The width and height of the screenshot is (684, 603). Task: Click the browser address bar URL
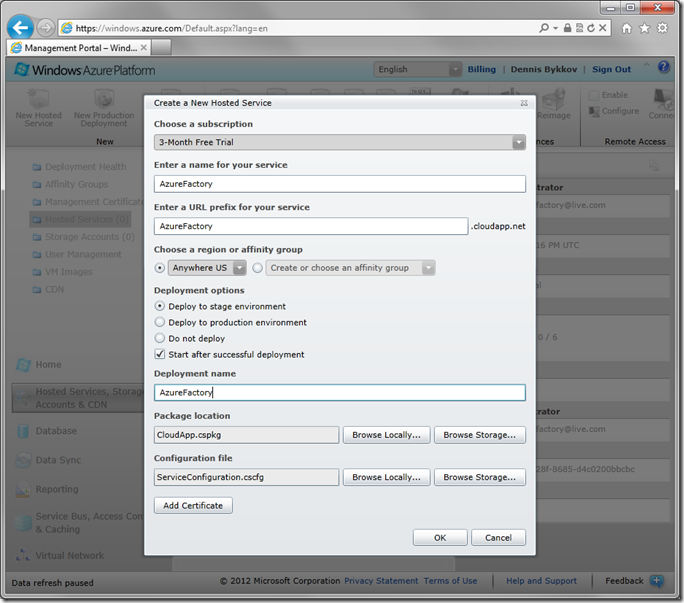[x=171, y=28]
